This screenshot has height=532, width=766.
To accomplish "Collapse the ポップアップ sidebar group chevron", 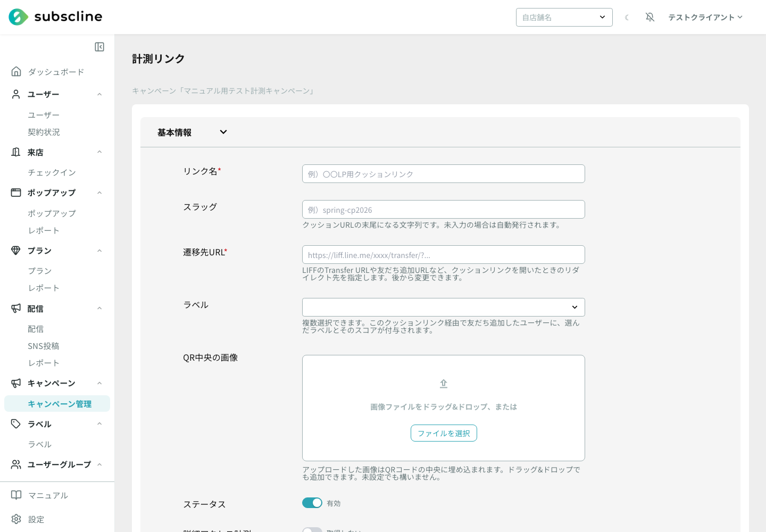I will (x=99, y=193).
